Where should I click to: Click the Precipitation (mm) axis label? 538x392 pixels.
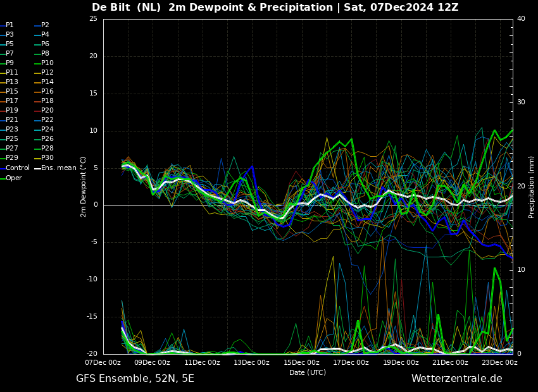(532, 187)
